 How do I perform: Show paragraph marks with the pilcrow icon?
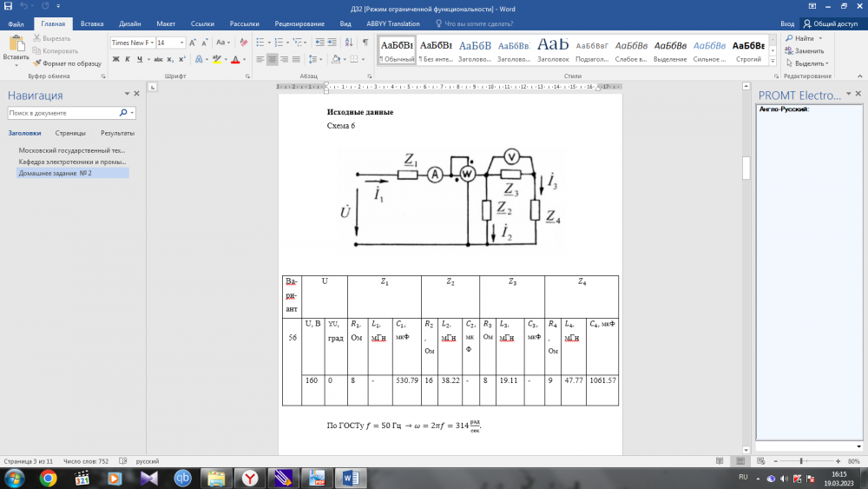365,42
